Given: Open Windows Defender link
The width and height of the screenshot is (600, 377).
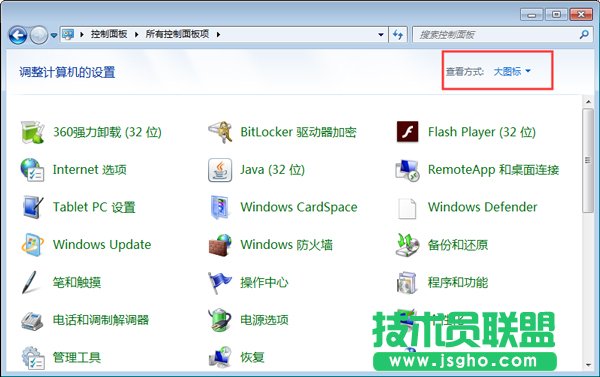Looking at the screenshot, I should [x=483, y=207].
